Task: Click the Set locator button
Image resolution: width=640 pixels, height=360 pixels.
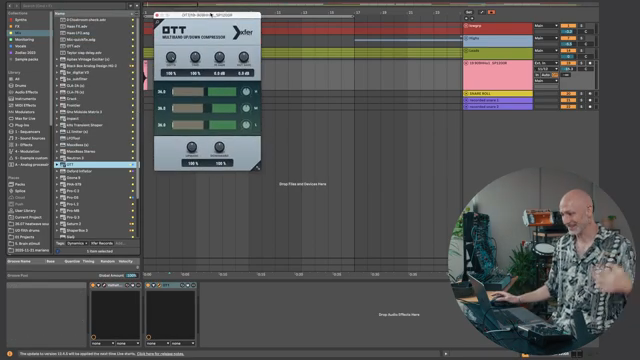Action: click(x=469, y=12)
